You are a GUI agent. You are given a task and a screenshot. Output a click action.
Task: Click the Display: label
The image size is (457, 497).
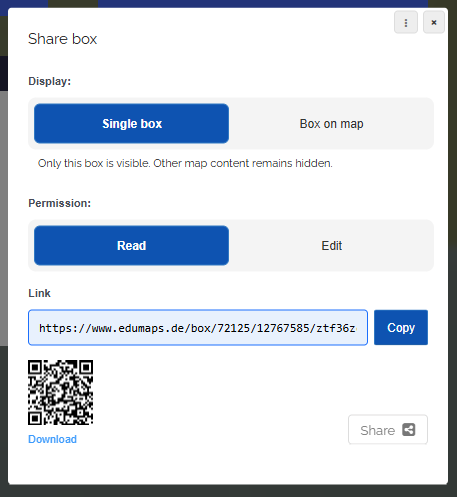[50, 81]
